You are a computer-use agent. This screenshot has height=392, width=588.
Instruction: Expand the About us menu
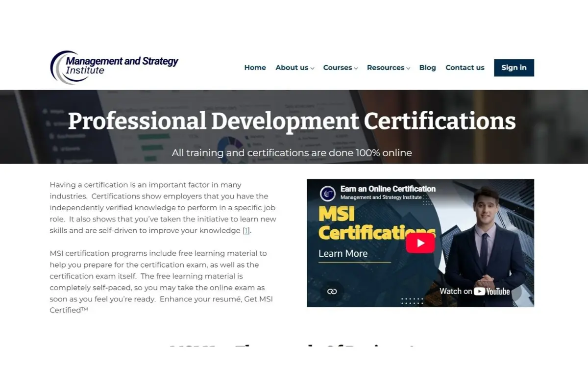(x=294, y=68)
